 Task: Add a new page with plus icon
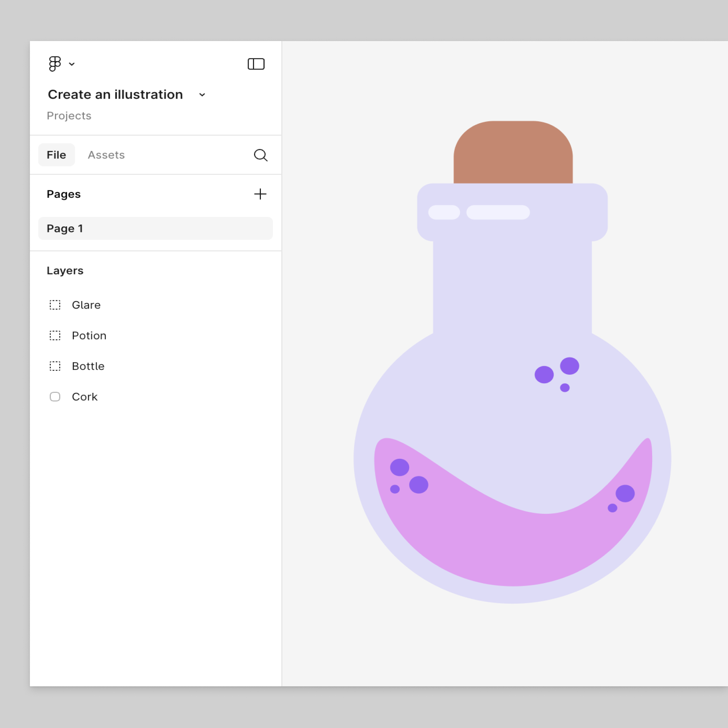(260, 194)
